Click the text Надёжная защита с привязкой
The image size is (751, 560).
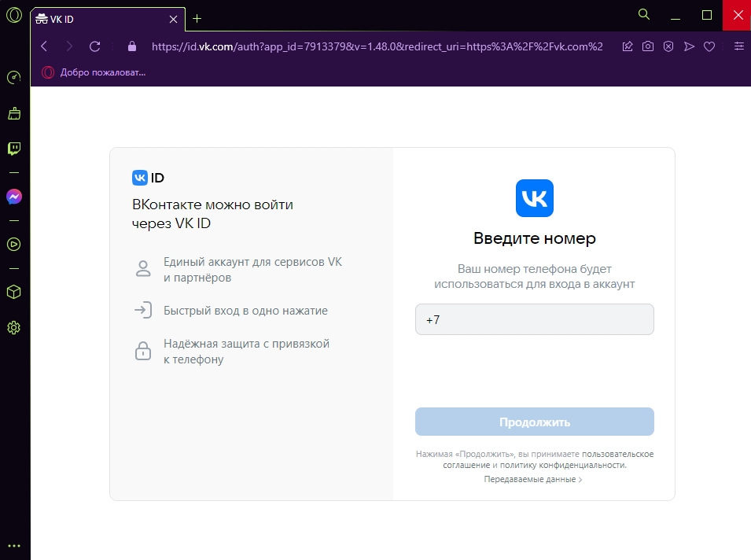pos(247,344)
